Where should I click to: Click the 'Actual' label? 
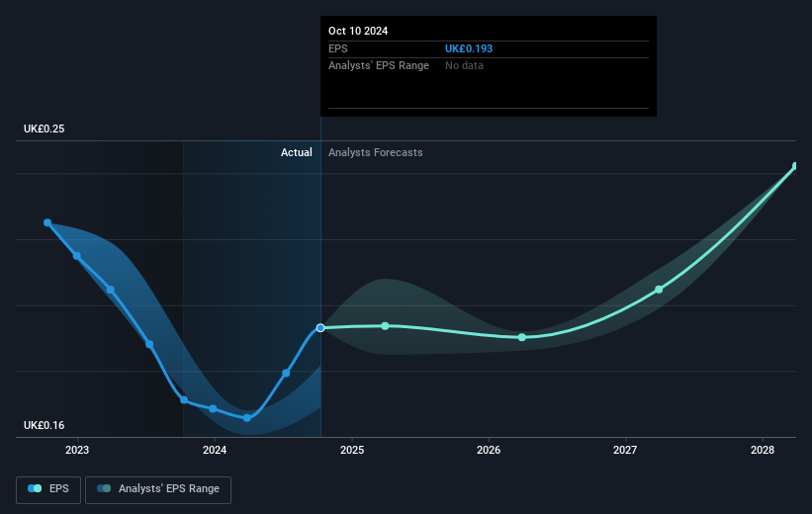click(x=296, y=152)
